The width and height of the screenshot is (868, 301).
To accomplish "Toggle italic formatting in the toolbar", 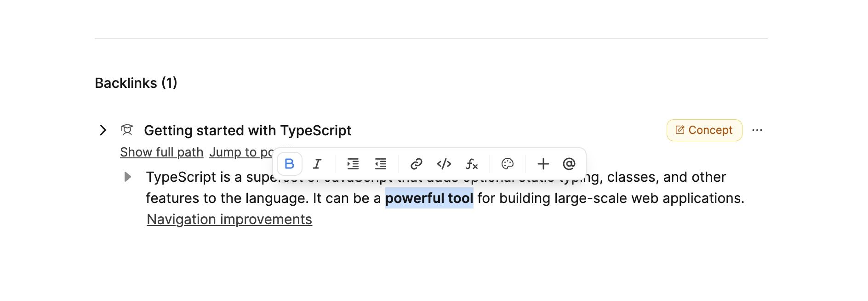I will 317,164.
